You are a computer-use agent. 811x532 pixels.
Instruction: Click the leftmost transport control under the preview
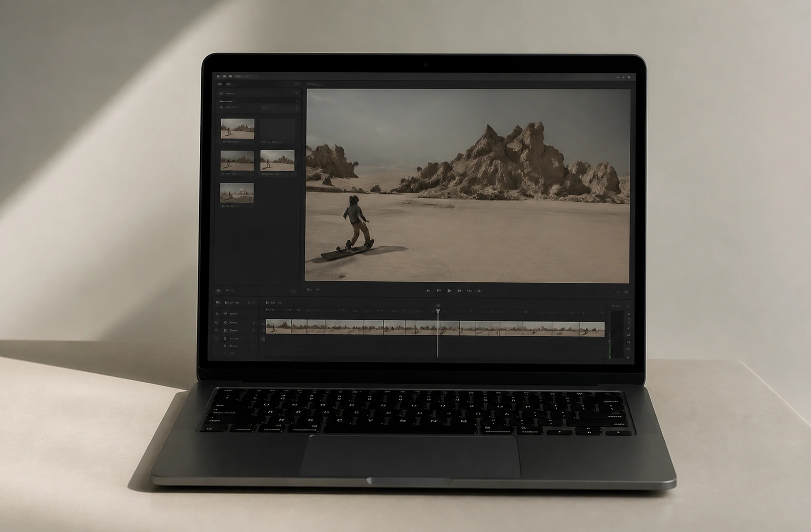429,291
